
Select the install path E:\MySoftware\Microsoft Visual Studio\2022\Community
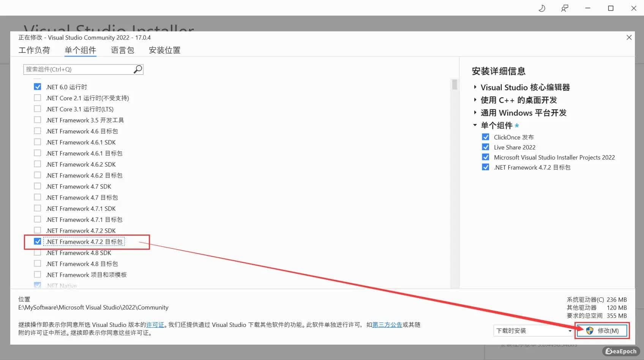pyautogui.click(x=93, y=307)
